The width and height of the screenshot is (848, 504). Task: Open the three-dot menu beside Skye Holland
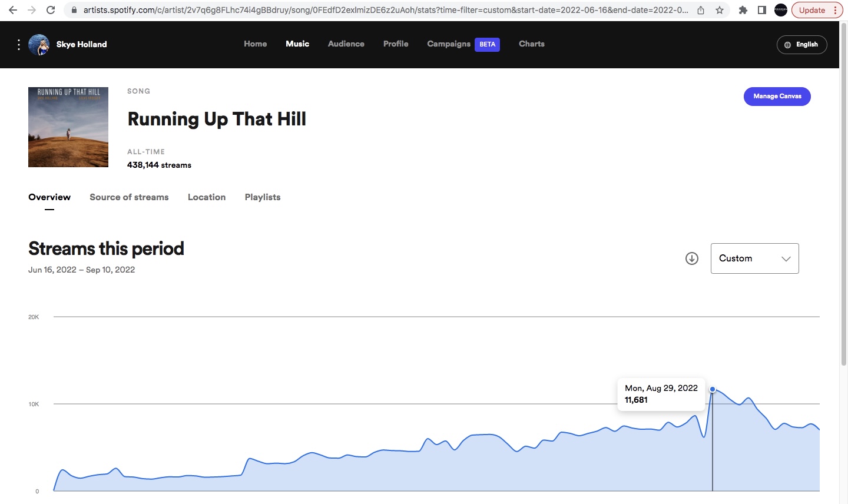(19, 45)
